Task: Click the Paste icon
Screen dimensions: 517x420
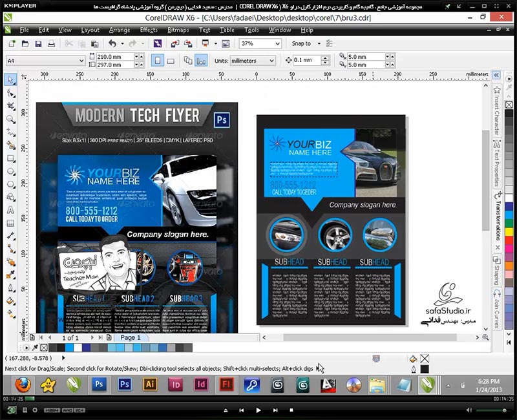Action: pos(94,43)
